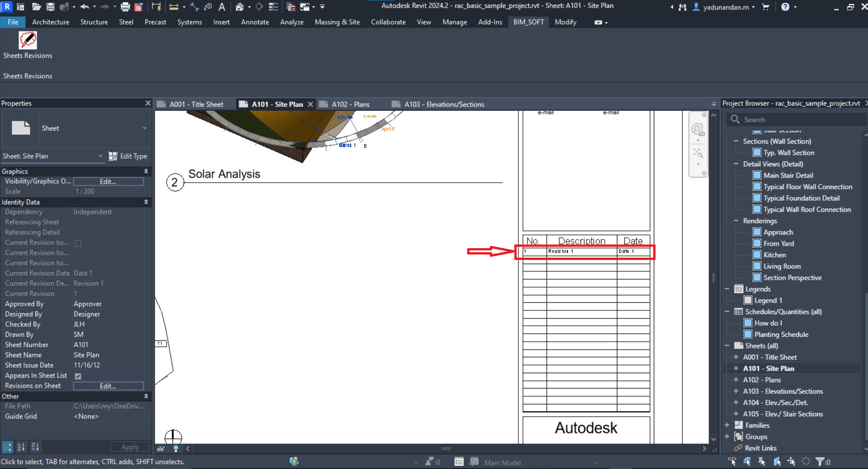868x469 pixels.
Task: Select A102 - Plans in Project Browser
Action: tap(762, 380)
